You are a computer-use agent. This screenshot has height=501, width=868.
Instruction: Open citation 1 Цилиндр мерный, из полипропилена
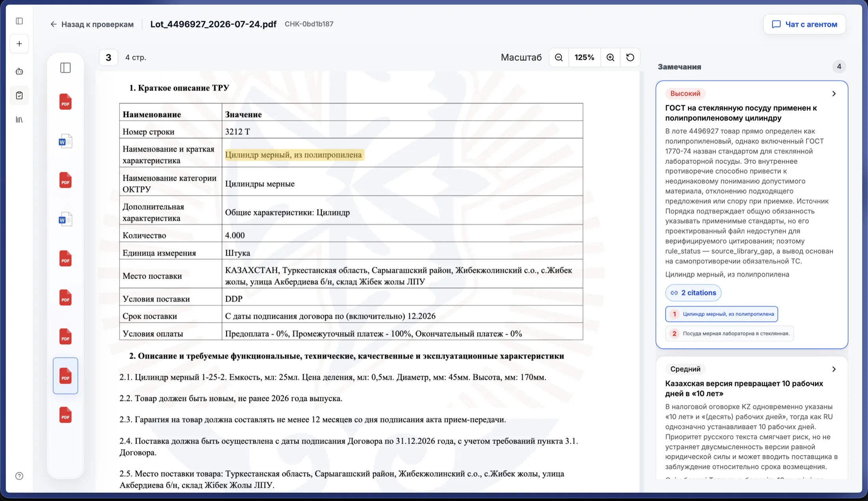pos(722,314)
